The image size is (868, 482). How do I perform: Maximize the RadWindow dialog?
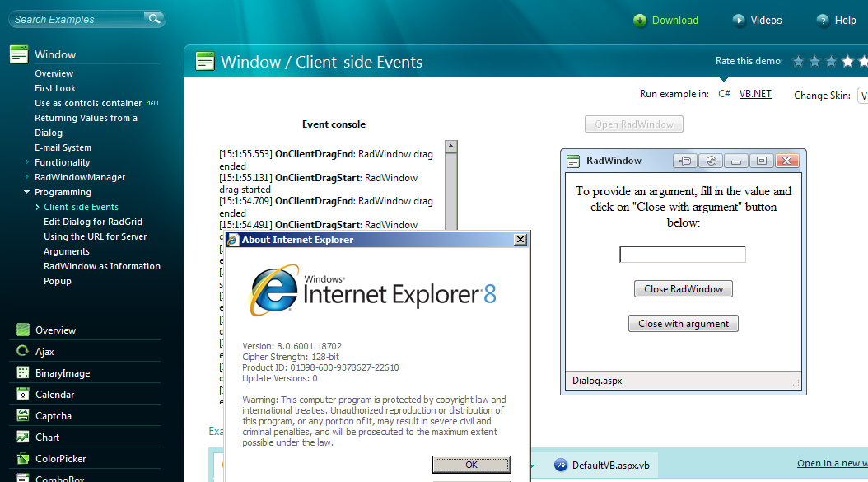[x=762, y=161]
